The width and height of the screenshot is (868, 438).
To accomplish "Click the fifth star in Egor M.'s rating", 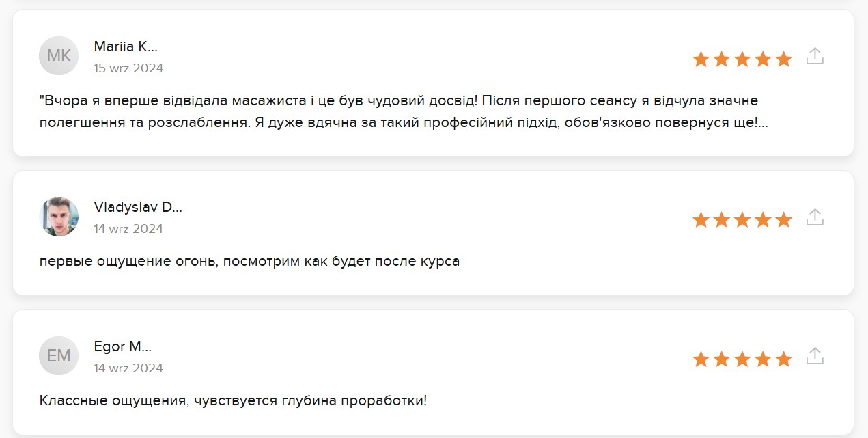I will (784, 359).
